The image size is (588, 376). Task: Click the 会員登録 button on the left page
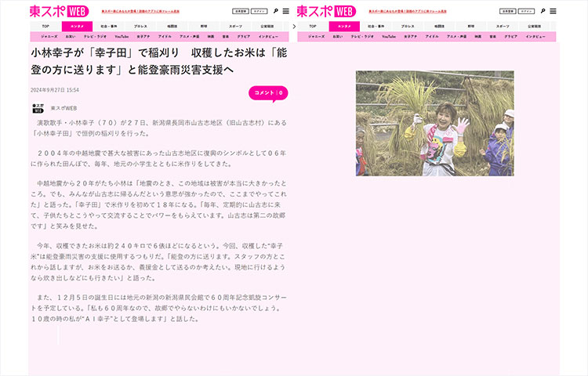click(x=240, y=12)
